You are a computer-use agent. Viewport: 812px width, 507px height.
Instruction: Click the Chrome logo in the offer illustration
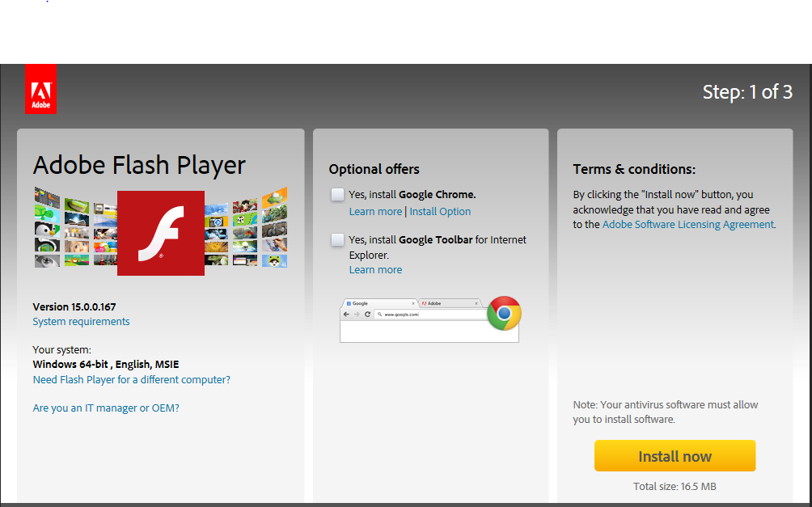pos(504,313)
